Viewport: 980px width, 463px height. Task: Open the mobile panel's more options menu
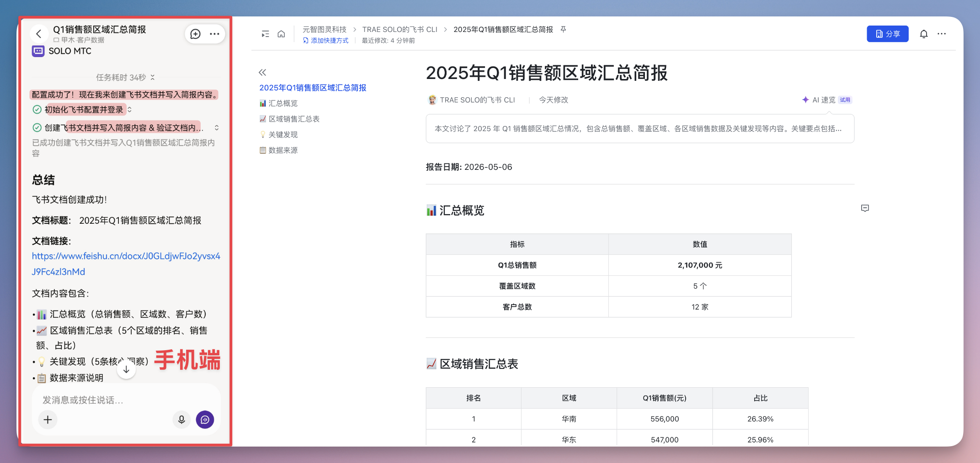(x=214, y=34)
